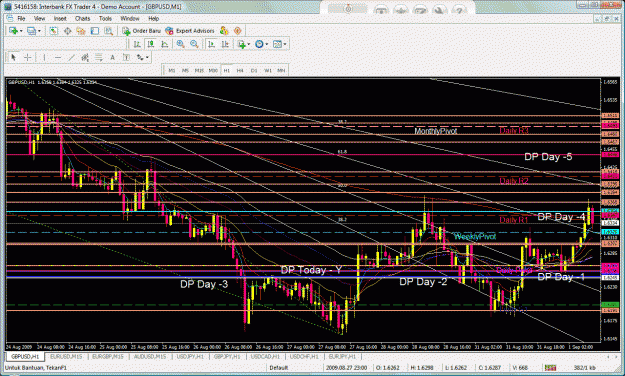
Task: Open the Insert menu
Action: (x=60, y=18)
